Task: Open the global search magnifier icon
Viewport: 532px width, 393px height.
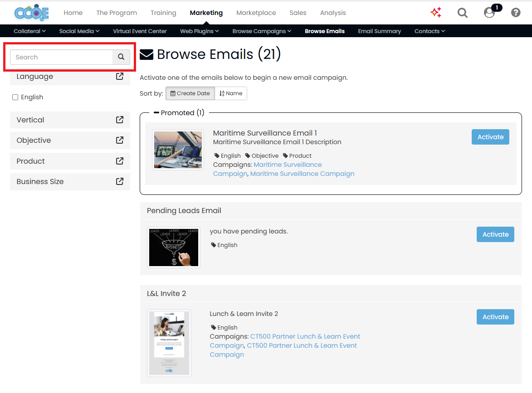Action: coord(463,13)
